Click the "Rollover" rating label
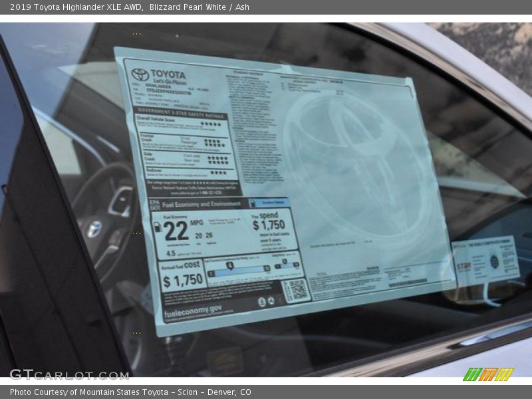532x399 pixels. pyautogui.click(x=154, y=170)
